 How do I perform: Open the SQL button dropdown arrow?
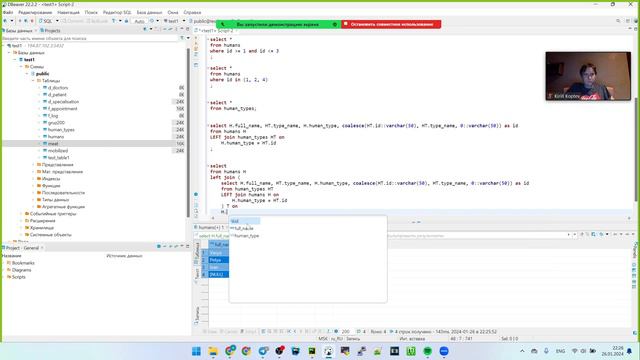pos(57,21)
